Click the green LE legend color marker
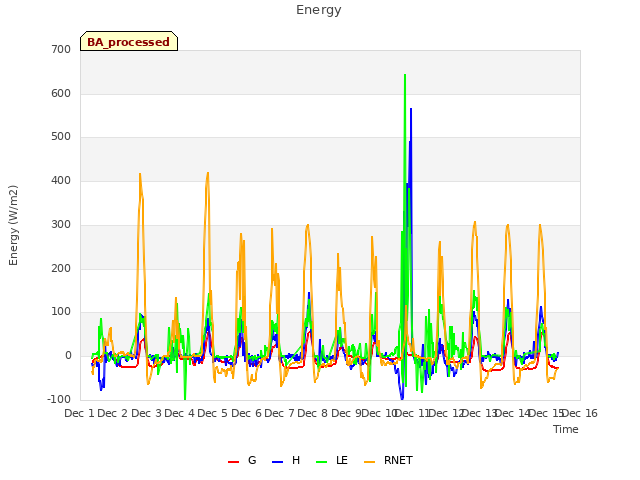The width and height of the screenshot is (640, 480). pos(322,462)
